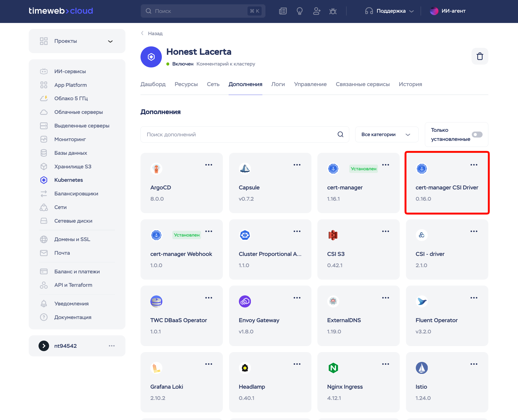Click the Headlamp icon
The width and height of the screenshot is (518, 420).
coord(245,368)
